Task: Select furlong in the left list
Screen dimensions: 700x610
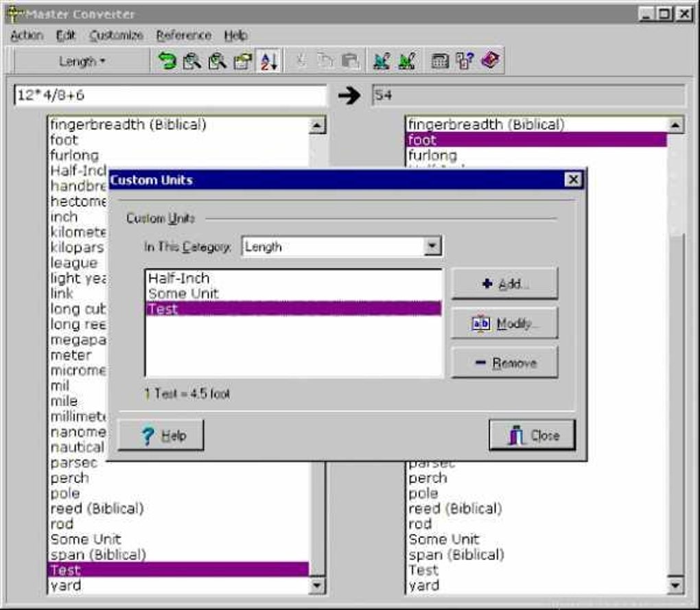Action: point(178,155)
